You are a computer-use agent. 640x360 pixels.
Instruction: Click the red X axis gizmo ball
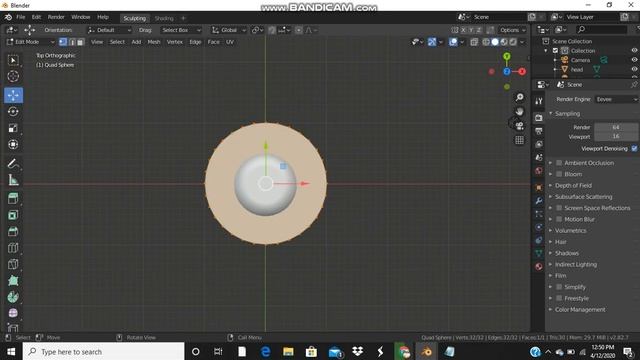(522, 71)
